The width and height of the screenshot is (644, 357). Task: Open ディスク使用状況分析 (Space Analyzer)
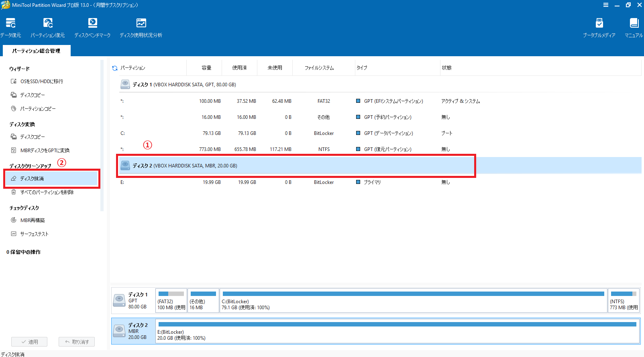click(x=141, y=27)
